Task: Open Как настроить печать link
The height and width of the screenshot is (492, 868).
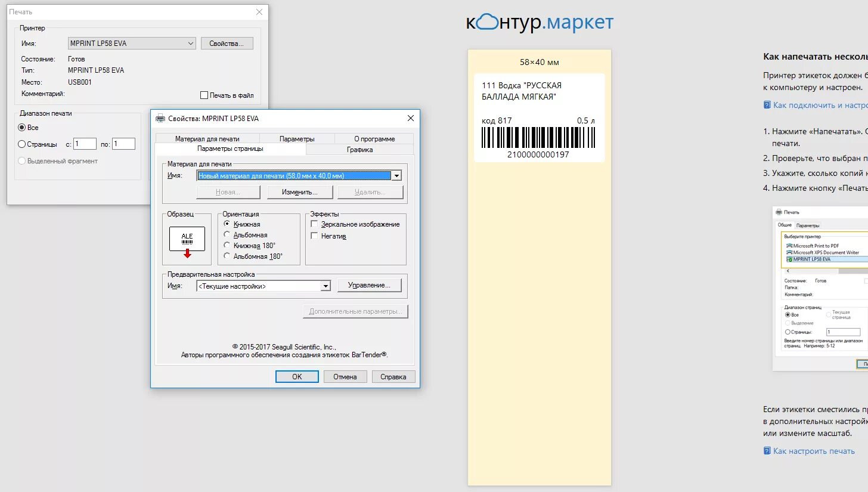Action: (x=814, y=451)
